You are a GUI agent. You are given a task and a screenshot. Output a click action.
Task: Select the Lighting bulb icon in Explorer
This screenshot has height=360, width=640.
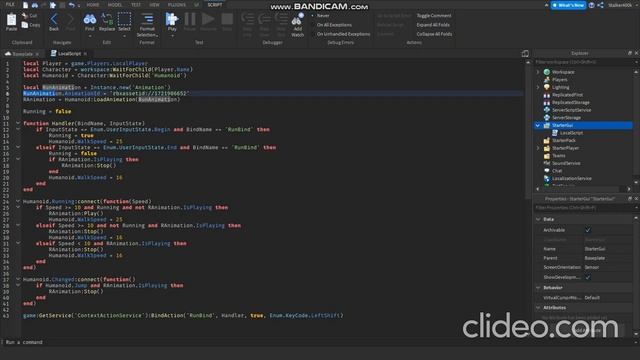[547, 87]
